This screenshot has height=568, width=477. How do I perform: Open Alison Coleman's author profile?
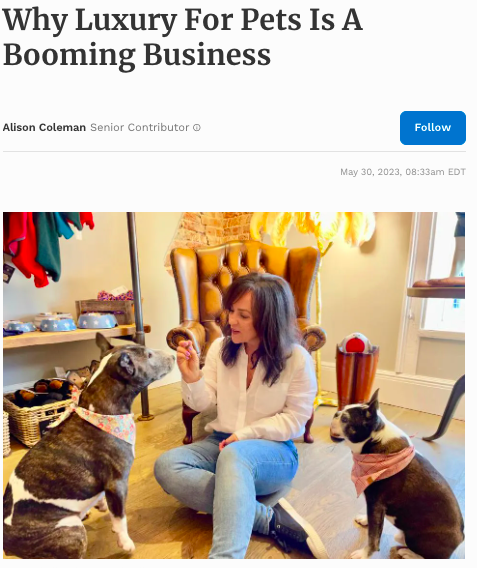(44, 128)
